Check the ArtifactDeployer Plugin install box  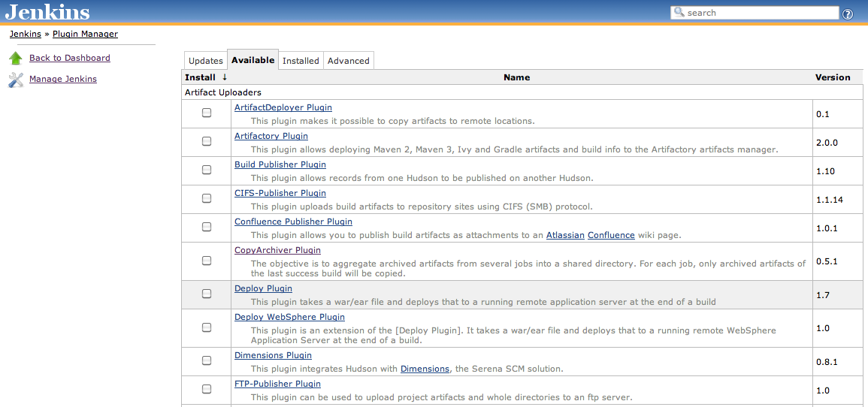click(x=207, y=113)
